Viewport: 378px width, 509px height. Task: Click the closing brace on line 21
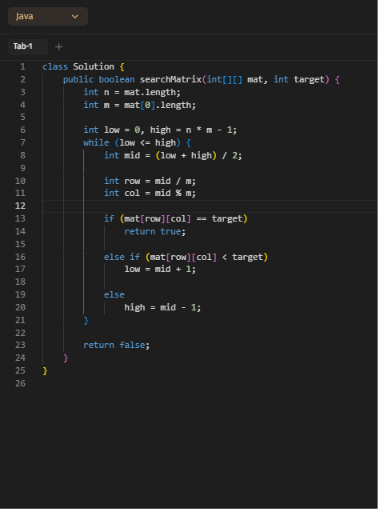pos(86,321)
